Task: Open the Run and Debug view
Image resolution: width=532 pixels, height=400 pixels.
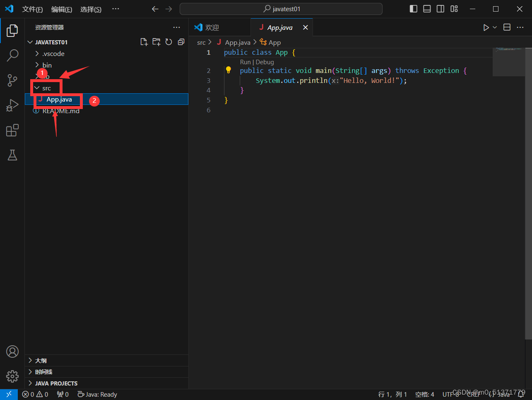Action: (12, 105)
